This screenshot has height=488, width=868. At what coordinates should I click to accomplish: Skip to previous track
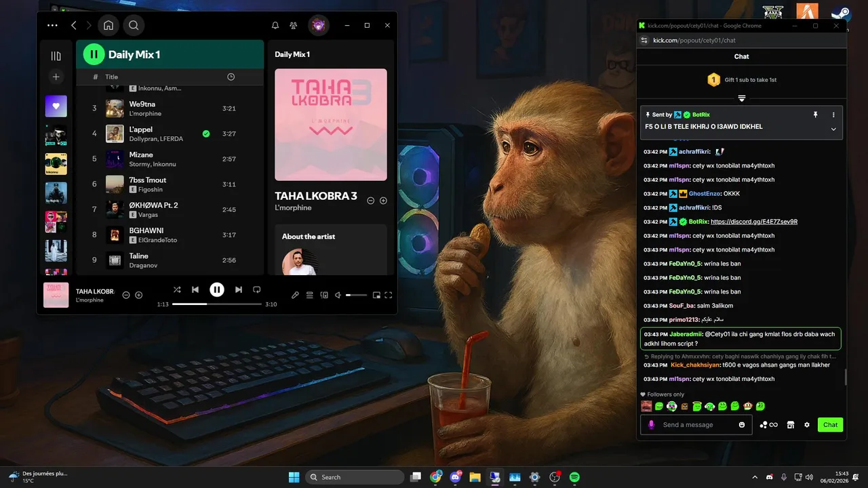(195, 289)
